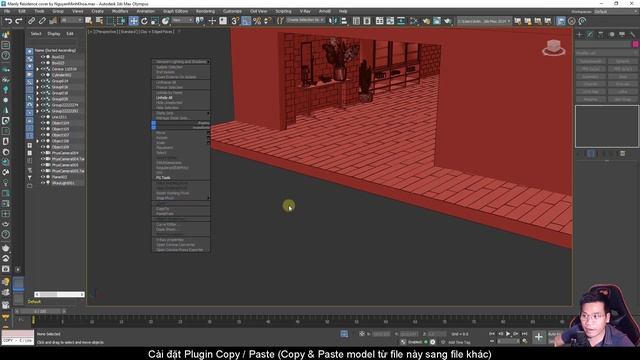Screen dimensions: 640x360
Task: Open the Rendered Frame Window icon
Action: (437, 21)
